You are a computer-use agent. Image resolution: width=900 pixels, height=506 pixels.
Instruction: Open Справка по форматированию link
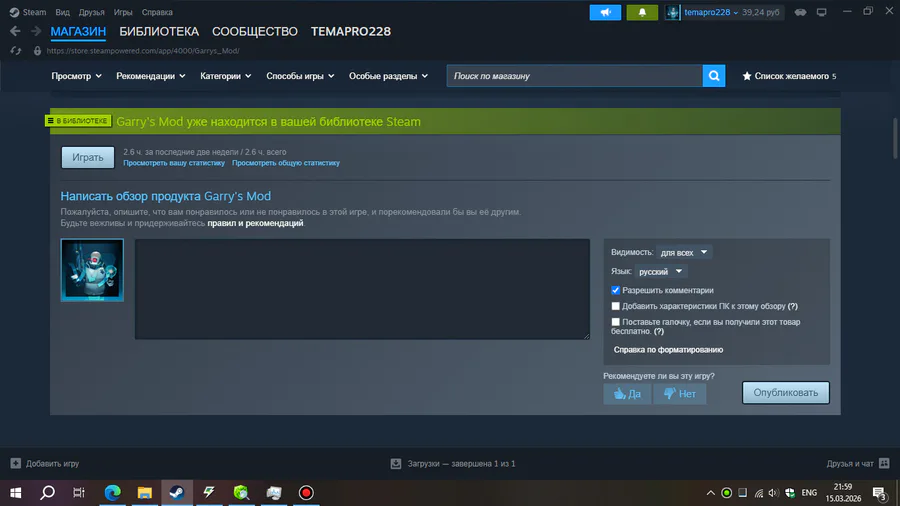[668, 349]
